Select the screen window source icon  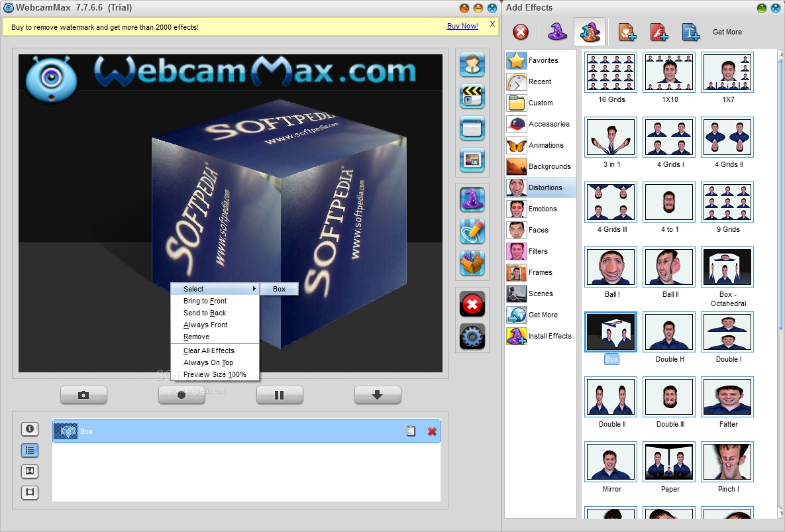tap(472, 129)
